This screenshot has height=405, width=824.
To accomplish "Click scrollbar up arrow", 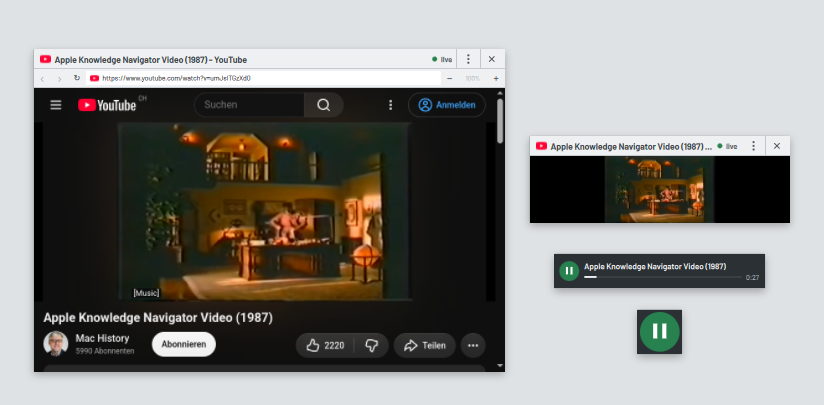I will click(500, 93).
